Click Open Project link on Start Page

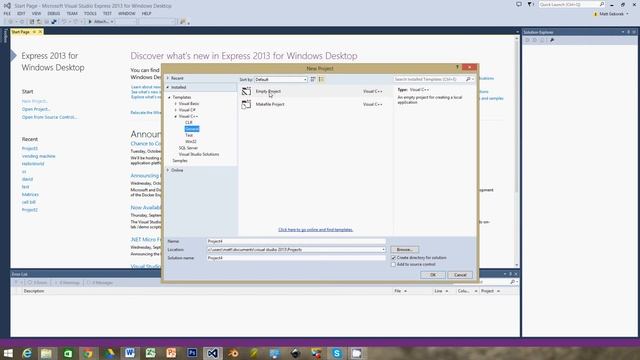pyautogui.click(x=36, y=109)
